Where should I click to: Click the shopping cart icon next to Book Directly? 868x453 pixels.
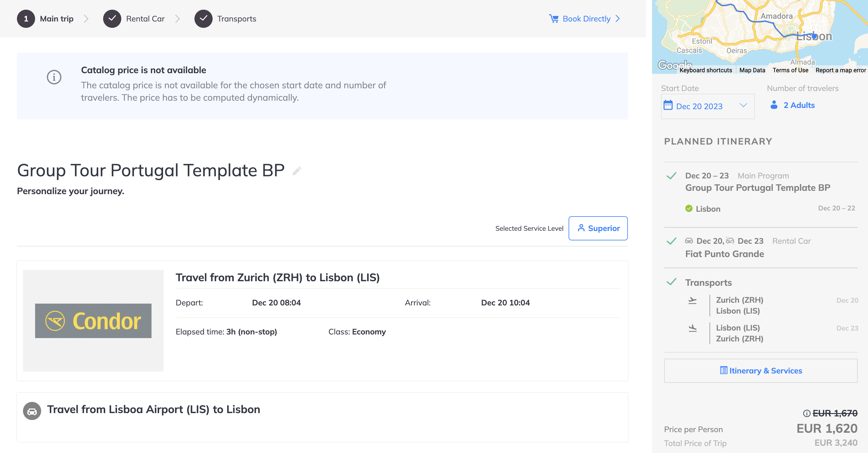click(x=554, y=18)
